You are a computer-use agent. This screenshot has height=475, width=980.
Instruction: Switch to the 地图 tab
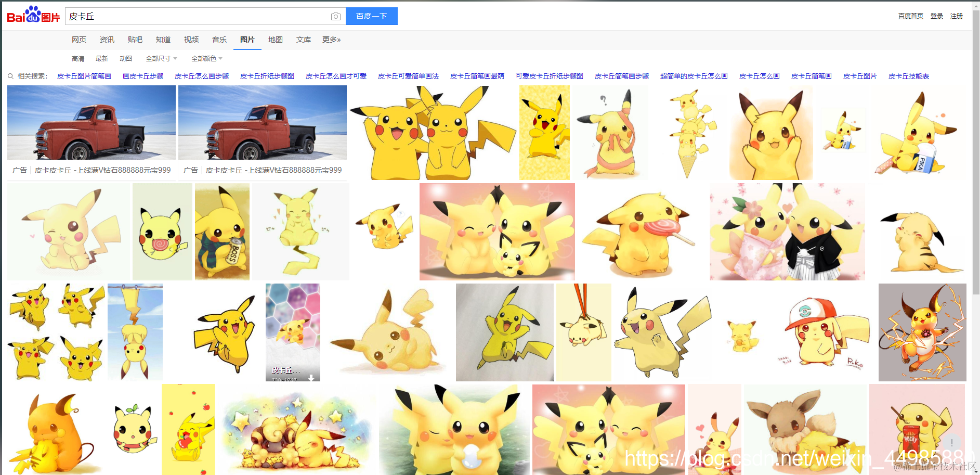(276, 40)
